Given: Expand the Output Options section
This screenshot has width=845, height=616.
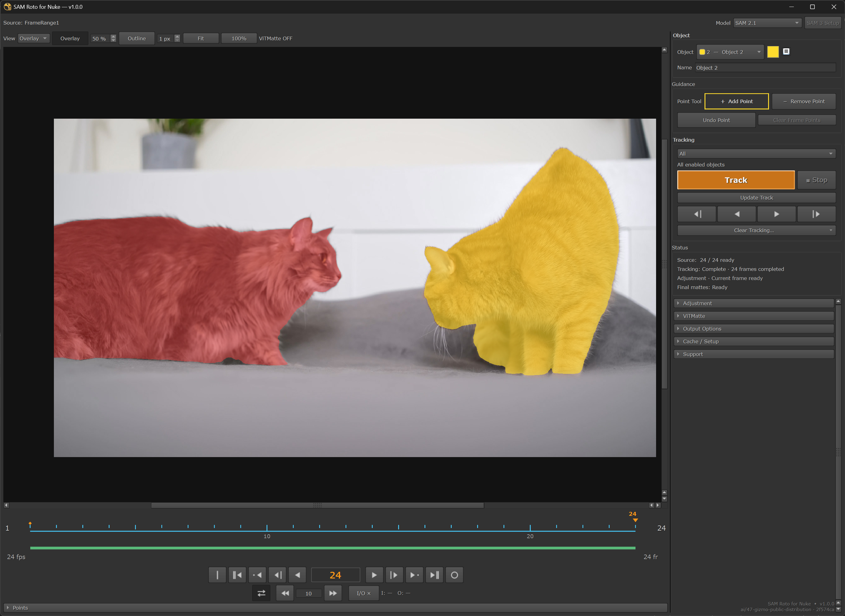Looking at the screenshot, I should tap(754, 328).
